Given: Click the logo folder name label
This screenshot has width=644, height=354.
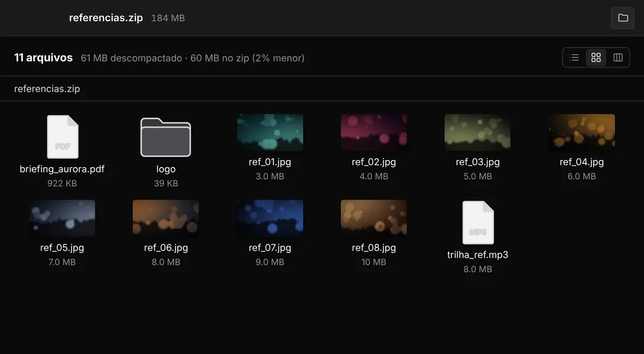Looking at the screenshot, I should 166,169.
